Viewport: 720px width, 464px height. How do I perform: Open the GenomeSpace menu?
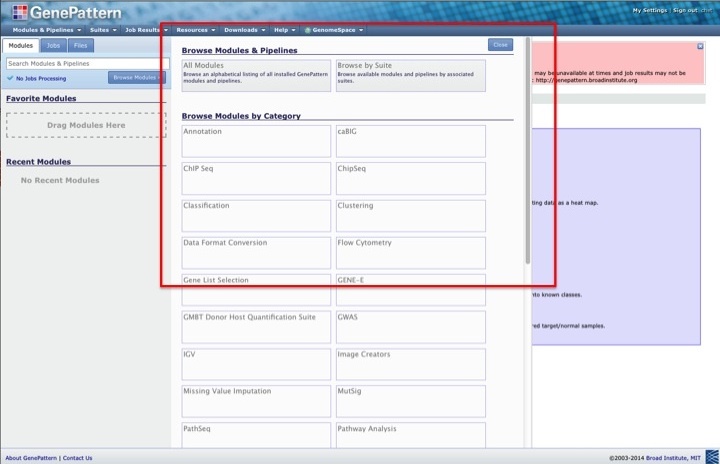[334, 30]
